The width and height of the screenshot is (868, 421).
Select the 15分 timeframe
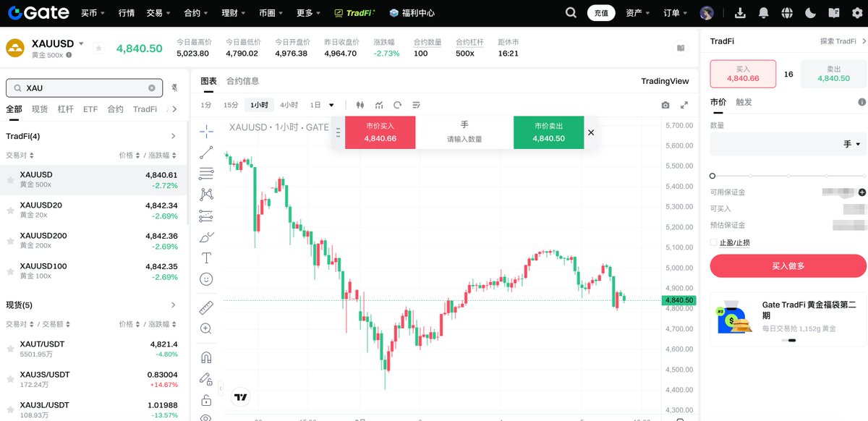[x=231, y=105]
